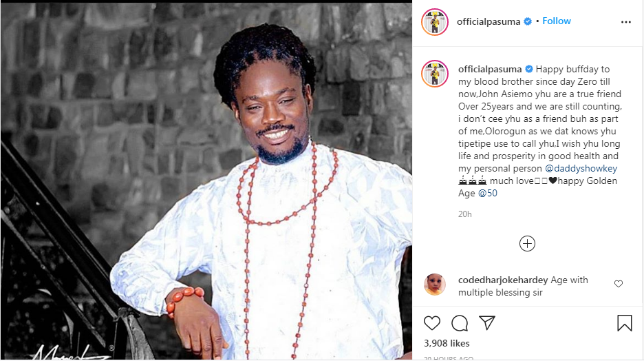644x361 pixels.
Task: Like the post with the heart icon
Action: [432, 322]
